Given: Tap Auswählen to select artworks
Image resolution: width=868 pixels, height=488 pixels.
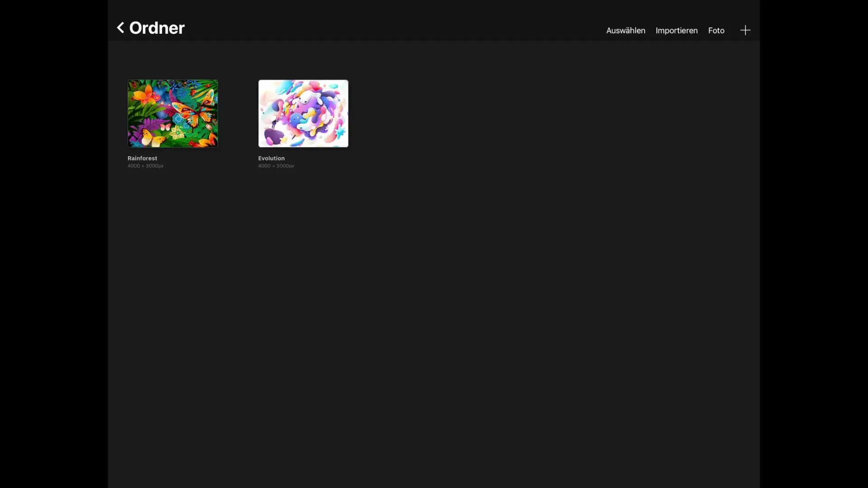Looking at the screenshot, I should pyautogui.click(x=626, y=30).
